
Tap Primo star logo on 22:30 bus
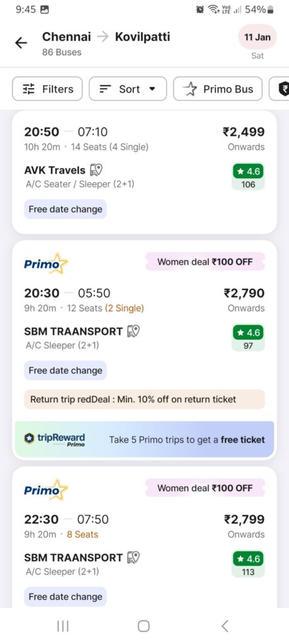coord(46,489)
